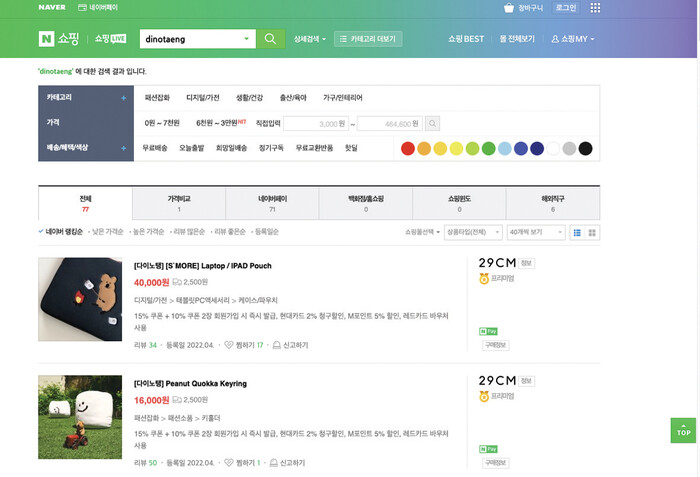Toggle the 무료배송 filter

pyautogui.click(x=154, y=148)
